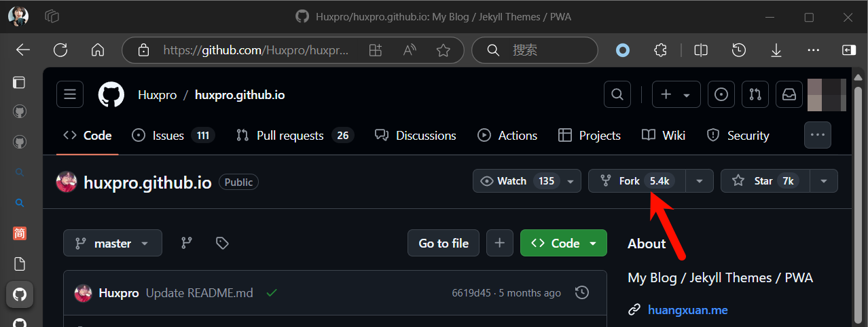This screenshot has width=868, height=327.
Task: View tags icon next to branches
Action: point(222,243)
